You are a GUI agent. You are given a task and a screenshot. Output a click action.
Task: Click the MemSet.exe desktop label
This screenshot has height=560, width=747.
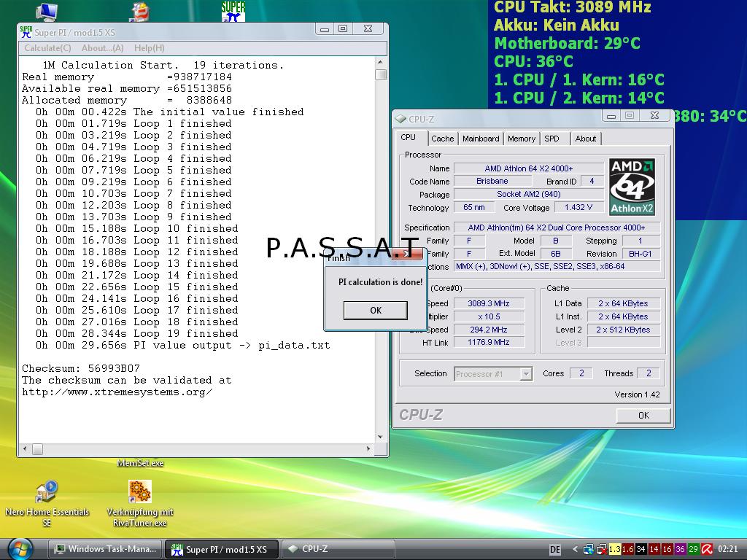pyautogui.click(x=140, y=463)
